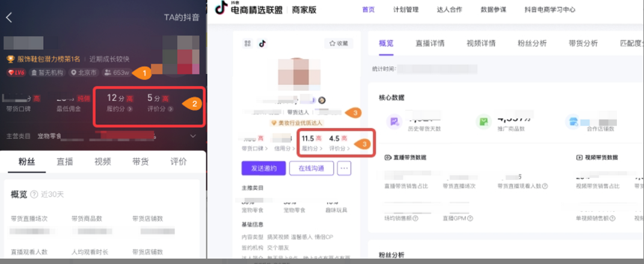Click the 推广商品数 green icon
This screenshot has height=264, width=644.
pyautogui.click(x=483, y=122)
